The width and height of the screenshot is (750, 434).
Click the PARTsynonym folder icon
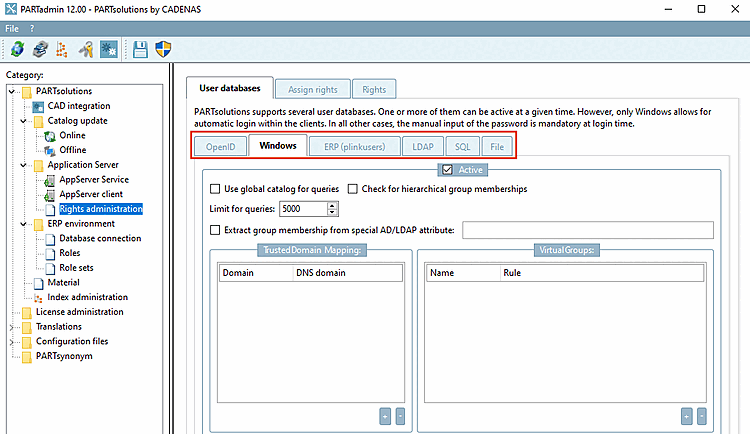click(27, 356)
